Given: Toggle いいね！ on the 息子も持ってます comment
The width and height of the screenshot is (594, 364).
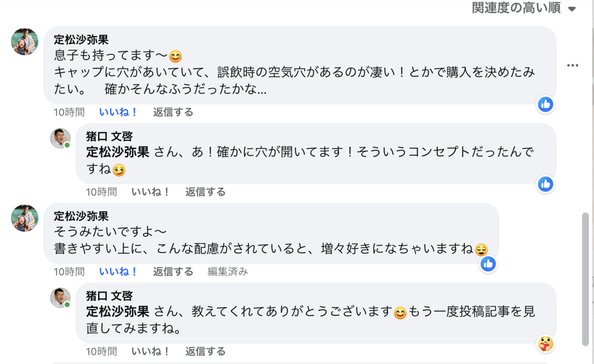Looking at the screenshot, I should [118, 112].
